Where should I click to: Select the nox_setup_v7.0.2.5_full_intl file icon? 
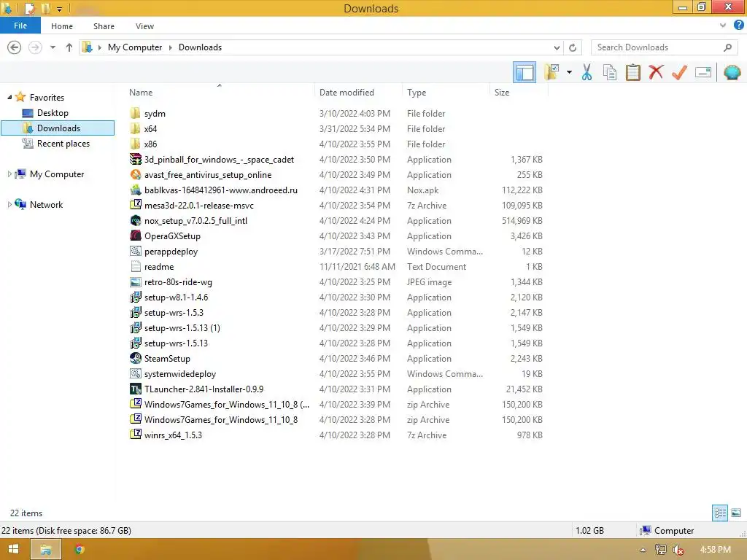click(x=136, y=220)
